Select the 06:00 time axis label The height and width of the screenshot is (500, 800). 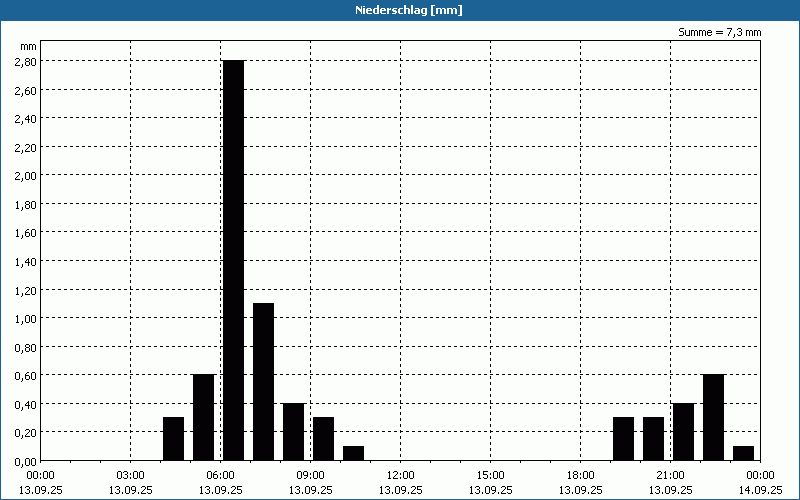pos(220,474)
